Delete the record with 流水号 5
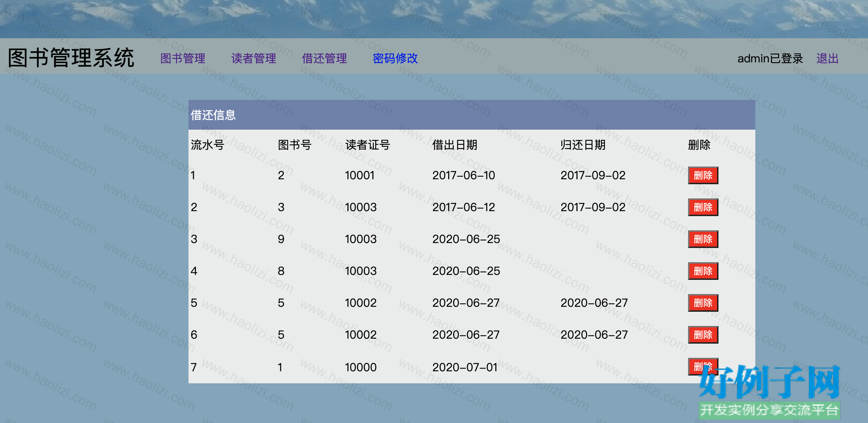This screenshot has height=423, width=868. (x=703, y=303)
